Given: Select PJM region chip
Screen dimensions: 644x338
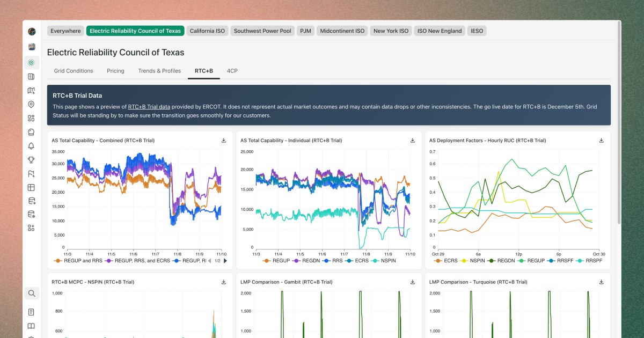Looking at the screenshot, I should click(305, 31).
